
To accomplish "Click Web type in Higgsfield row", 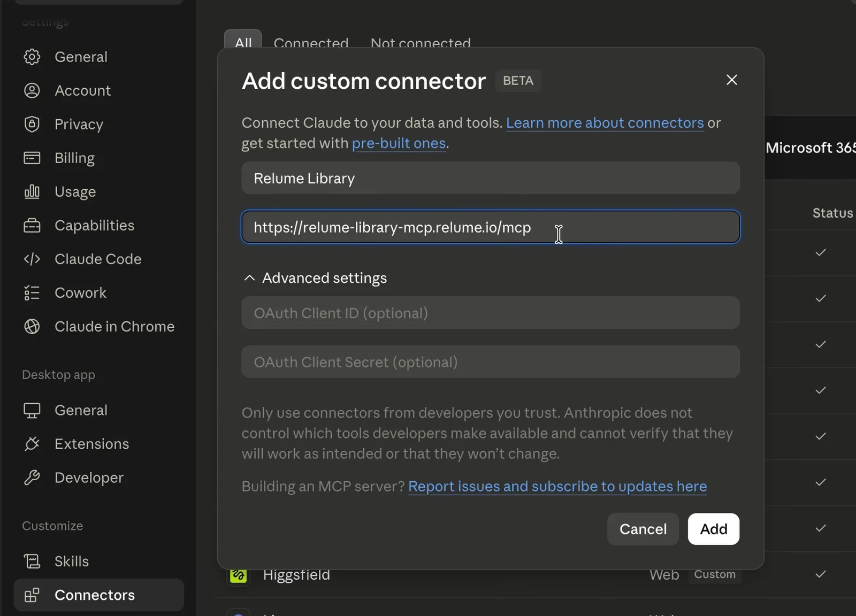I will 664,575.
